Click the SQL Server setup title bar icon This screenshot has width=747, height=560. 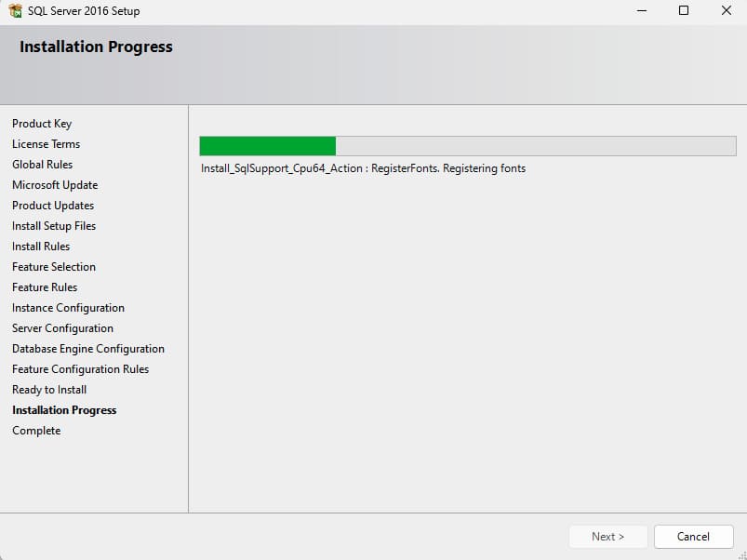click(15, 11)
